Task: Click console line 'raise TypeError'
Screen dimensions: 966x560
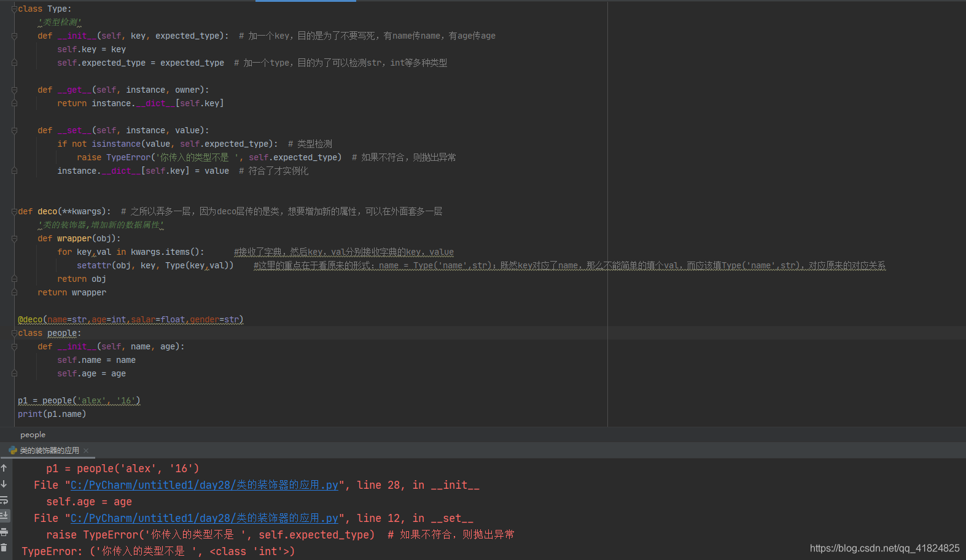Action: coord(210,535)
